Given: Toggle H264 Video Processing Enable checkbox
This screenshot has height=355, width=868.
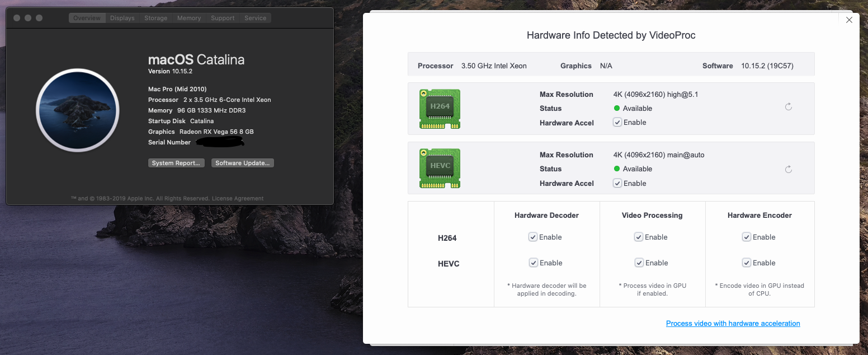Looking at the screenshot, I should coord(639,237).
